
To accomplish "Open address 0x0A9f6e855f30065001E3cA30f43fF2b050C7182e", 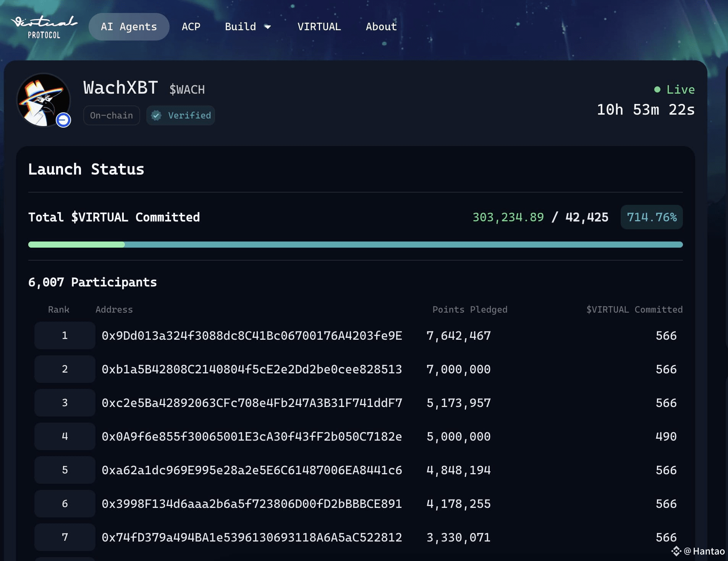I will 252,436.
